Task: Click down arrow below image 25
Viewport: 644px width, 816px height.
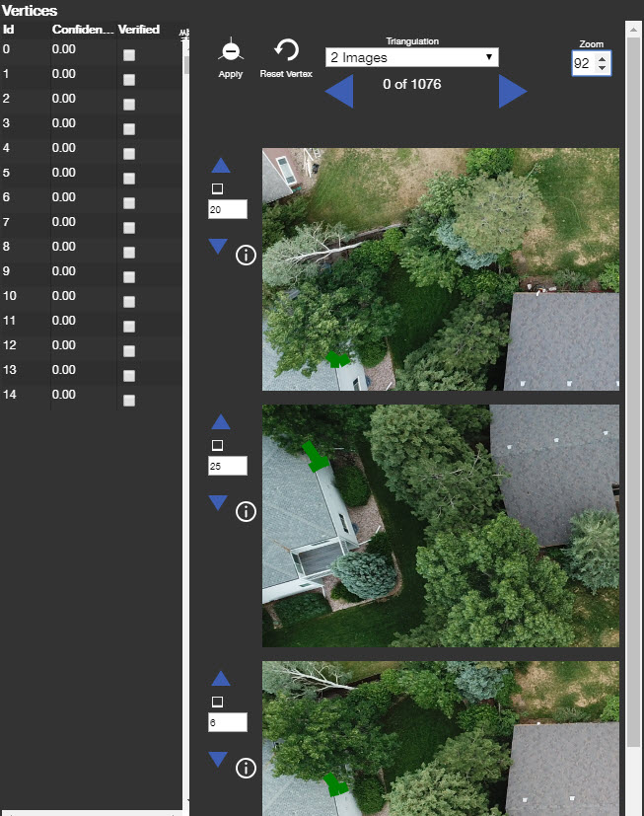Action: [219, 503]
